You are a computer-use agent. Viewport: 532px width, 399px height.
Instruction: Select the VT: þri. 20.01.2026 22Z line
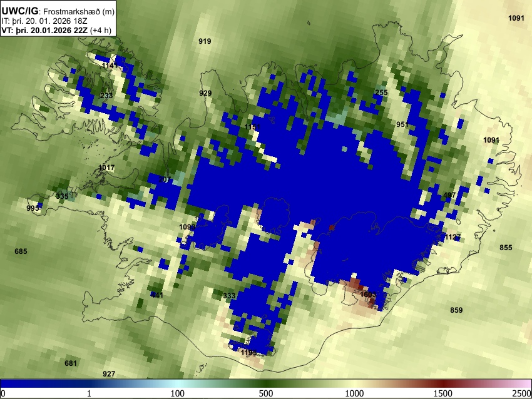(x=44, y=30)
